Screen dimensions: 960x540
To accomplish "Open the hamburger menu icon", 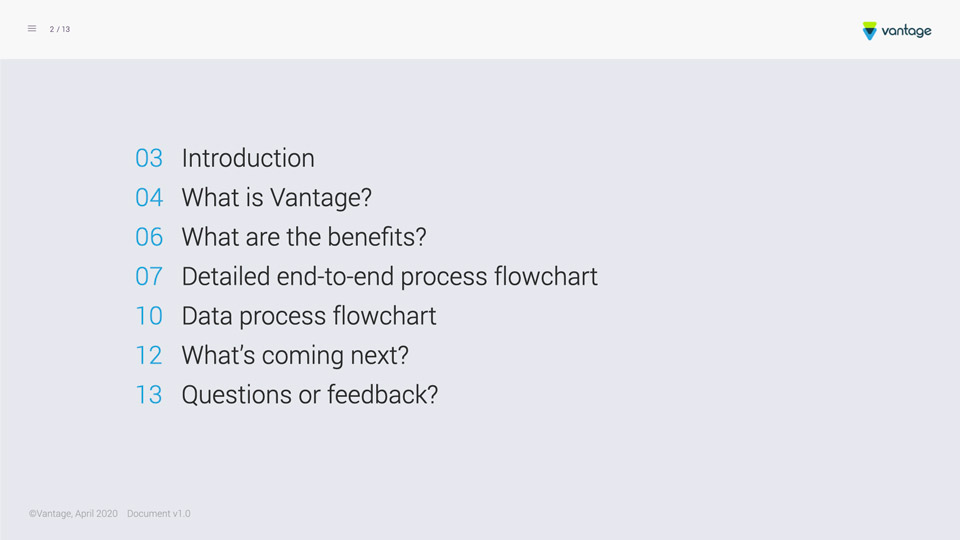I will pos(32,29).
